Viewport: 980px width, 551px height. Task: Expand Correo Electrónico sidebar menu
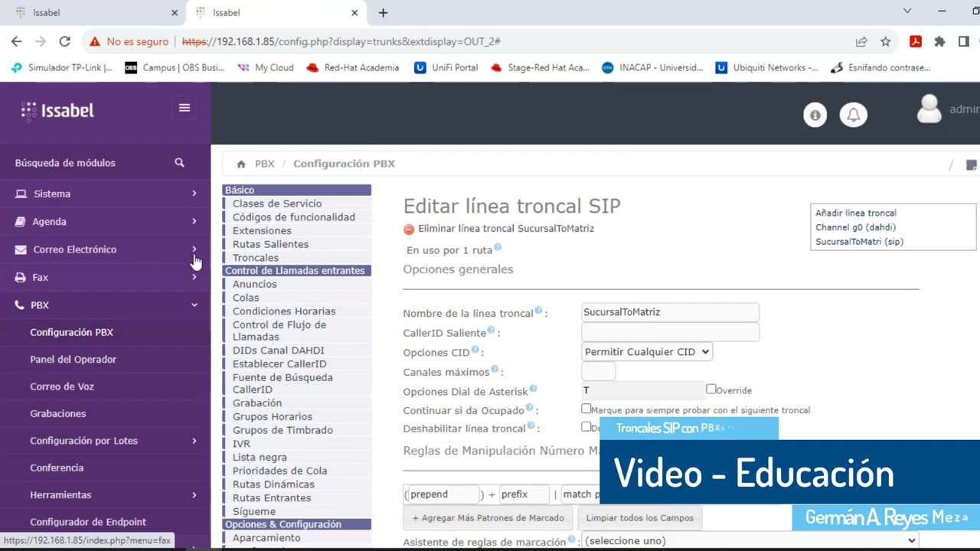(x=105, y=249)
